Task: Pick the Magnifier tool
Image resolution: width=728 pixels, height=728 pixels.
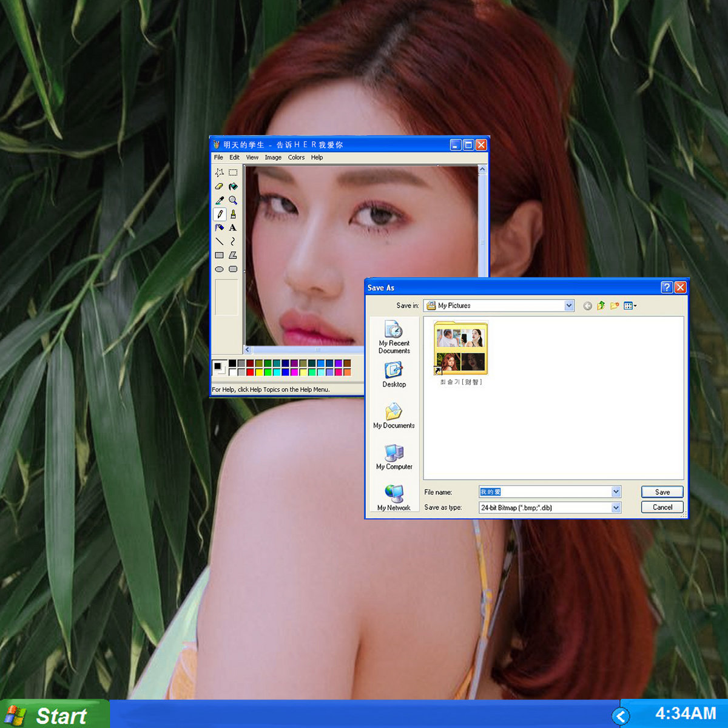Action: click(x=233, y=200)
